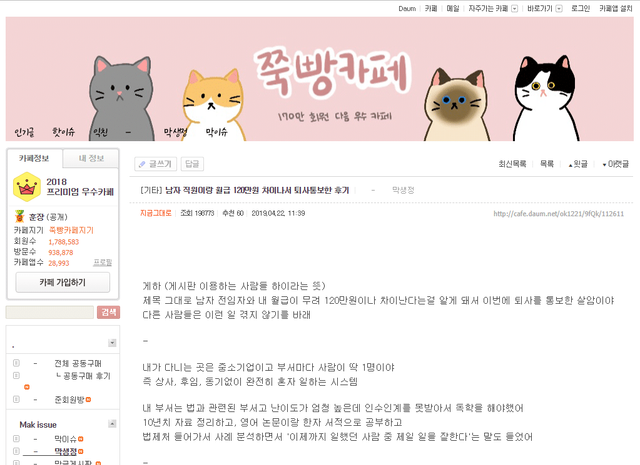Click the pink 검색 search button

[x=108, y=312]
